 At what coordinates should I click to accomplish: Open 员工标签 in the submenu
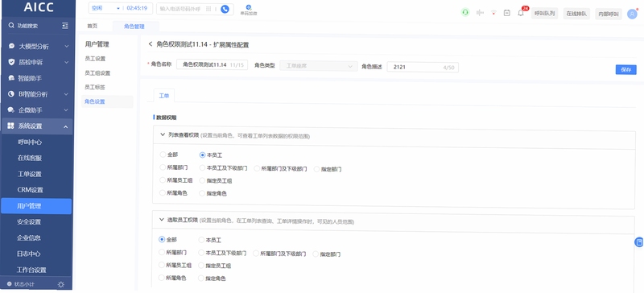tap(95, 87)
